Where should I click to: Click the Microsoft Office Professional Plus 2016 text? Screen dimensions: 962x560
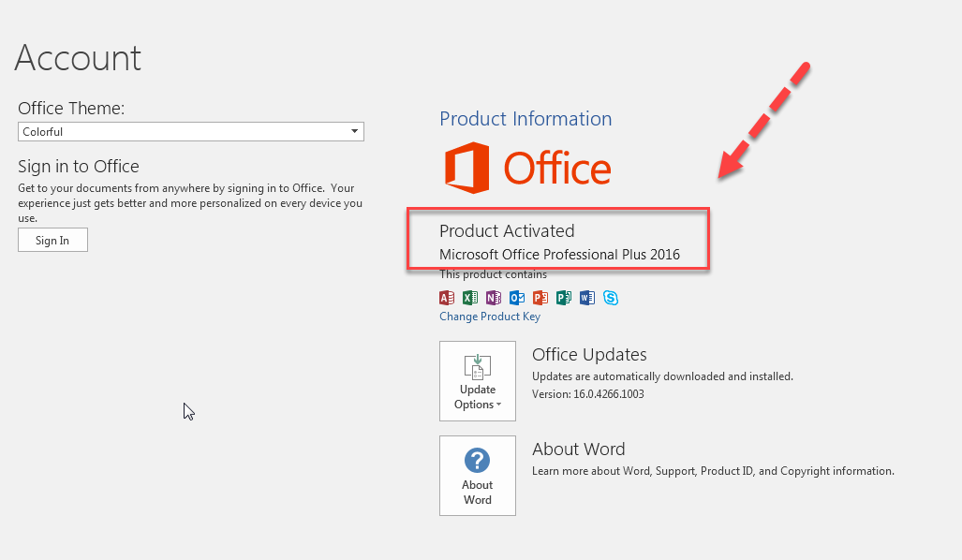[559, 255]
